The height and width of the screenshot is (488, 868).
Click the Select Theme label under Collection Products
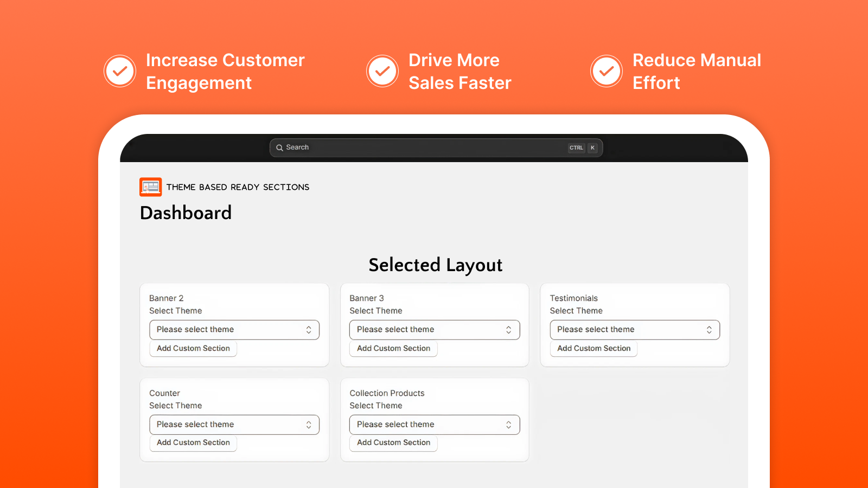click(376, 406)
